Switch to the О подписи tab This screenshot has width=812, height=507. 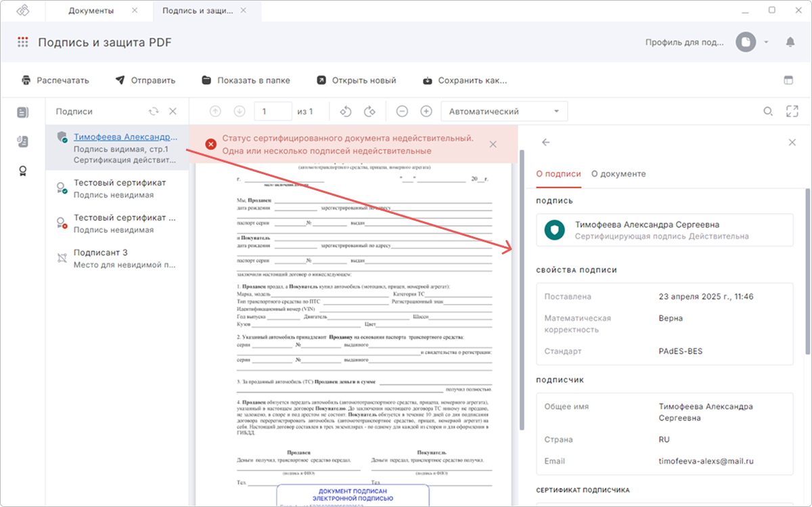coord(558,174)
